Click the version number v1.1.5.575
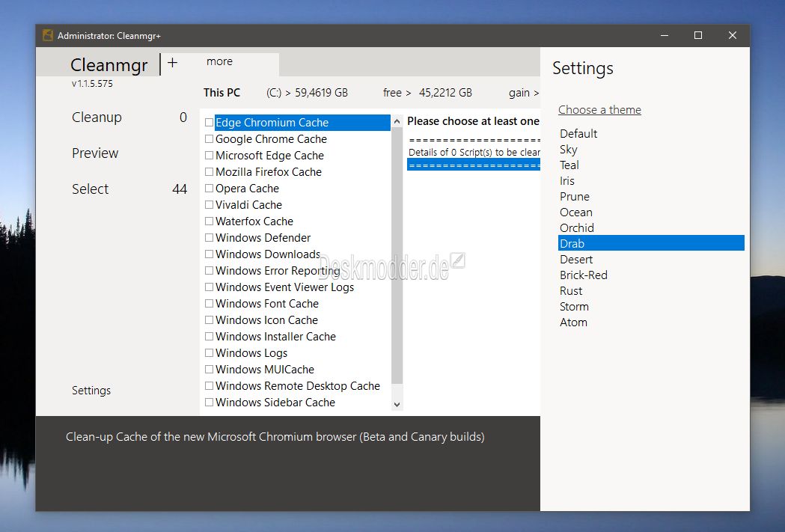The height and width of the screenshot is (532, 785). pos(92,84)
